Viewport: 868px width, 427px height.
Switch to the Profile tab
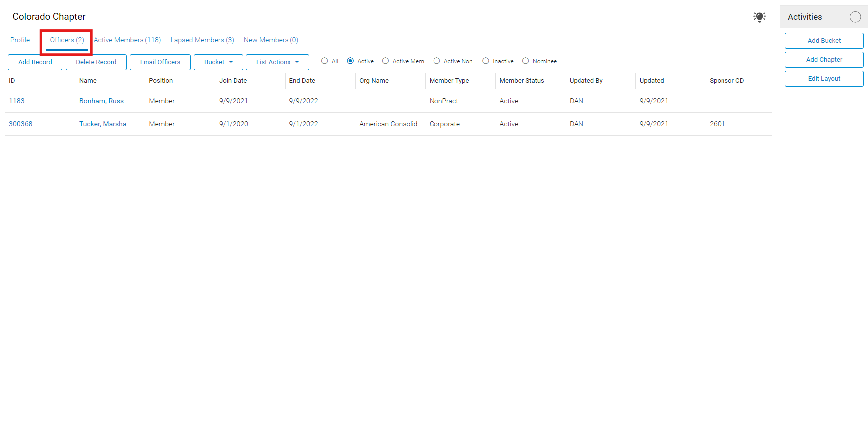coord(20,40)
